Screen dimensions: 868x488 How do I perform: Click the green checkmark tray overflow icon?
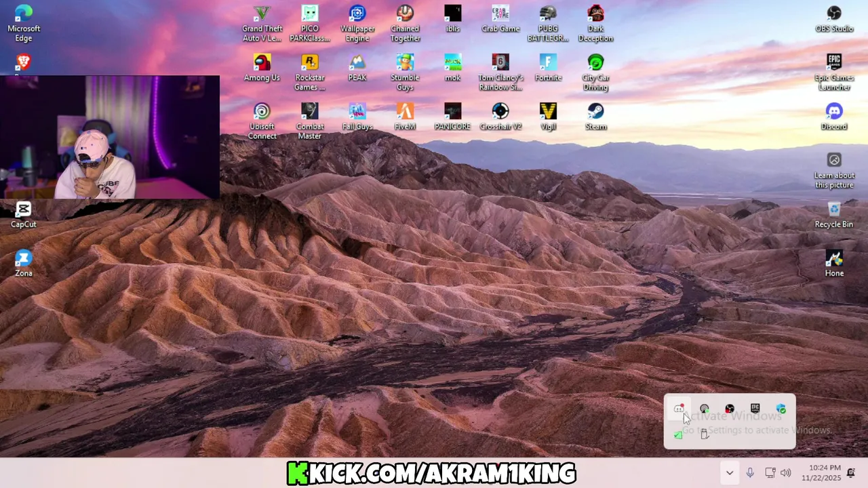(679, 434)
